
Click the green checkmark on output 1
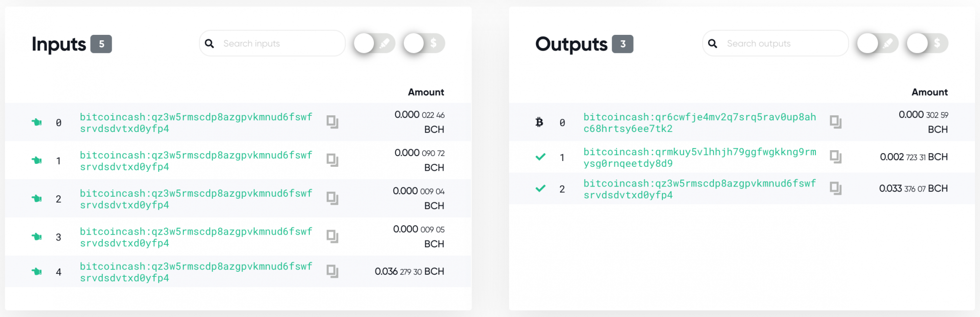540,157
